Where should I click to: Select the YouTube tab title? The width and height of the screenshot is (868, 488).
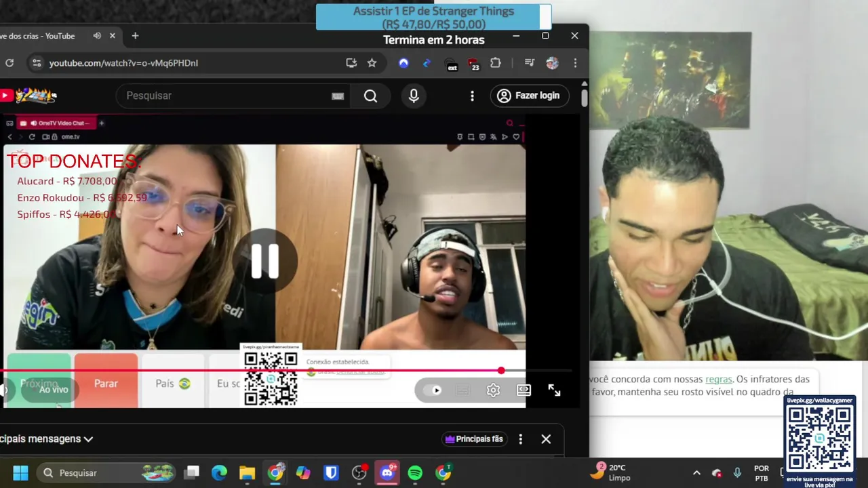(x=37, y=36)
